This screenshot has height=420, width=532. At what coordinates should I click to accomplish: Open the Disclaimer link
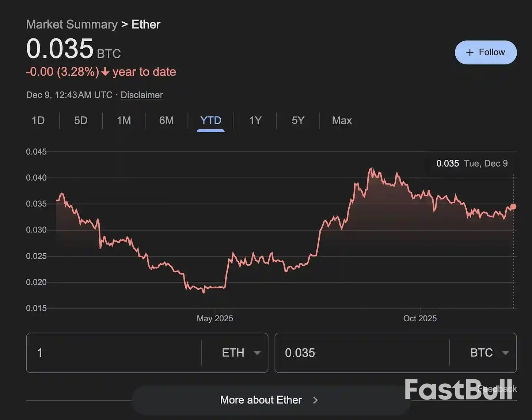pyautogui.click(x=141, y=95)
